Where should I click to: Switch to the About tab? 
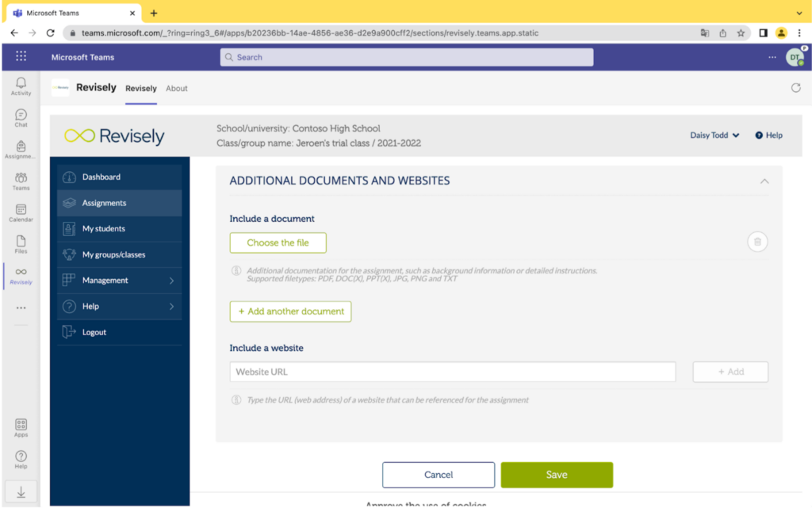(177, 89)
